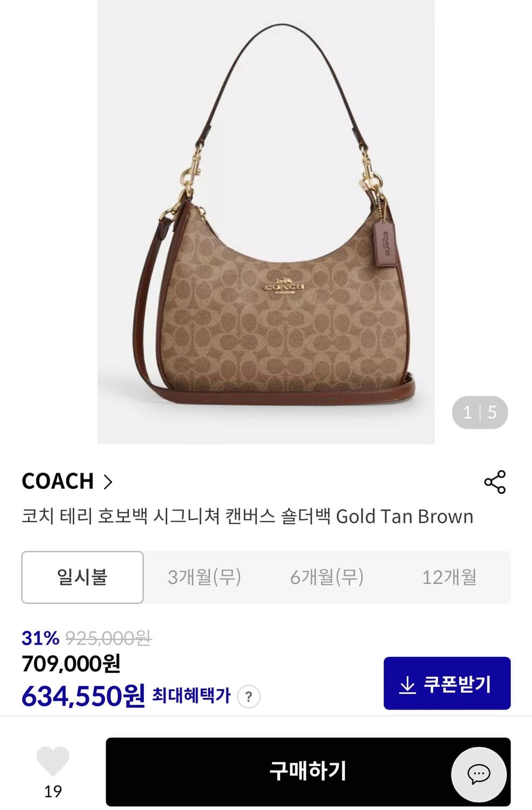Expand the COACH brand chevron arrow
The height and width of the screenshot is (810, 532).
click(x=108, y=481)
